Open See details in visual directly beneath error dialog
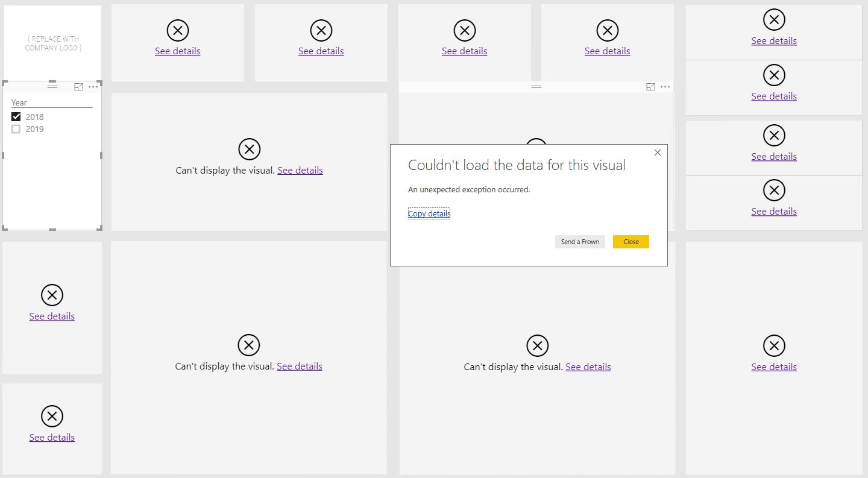This screenshot has height=478, width=868. (588, 367)
